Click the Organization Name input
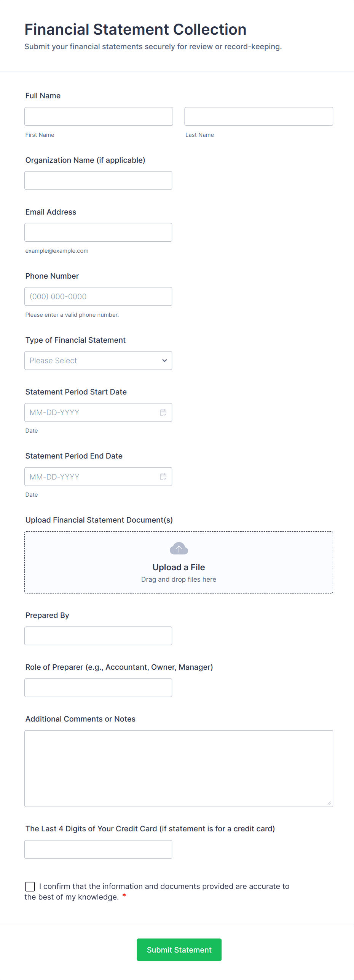Image resolution: width=354 pixels, height=980 pixels. 98,180
